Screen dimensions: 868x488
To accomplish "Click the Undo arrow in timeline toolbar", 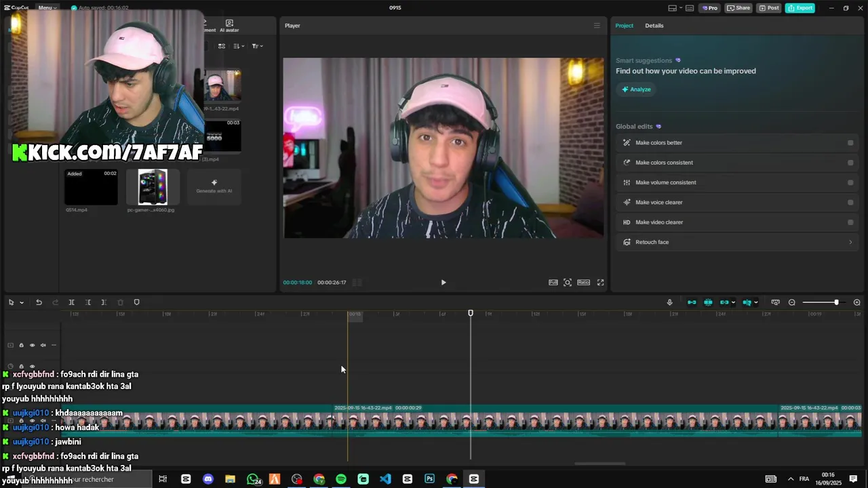I will pyautogui.click(x=39, y=302).
